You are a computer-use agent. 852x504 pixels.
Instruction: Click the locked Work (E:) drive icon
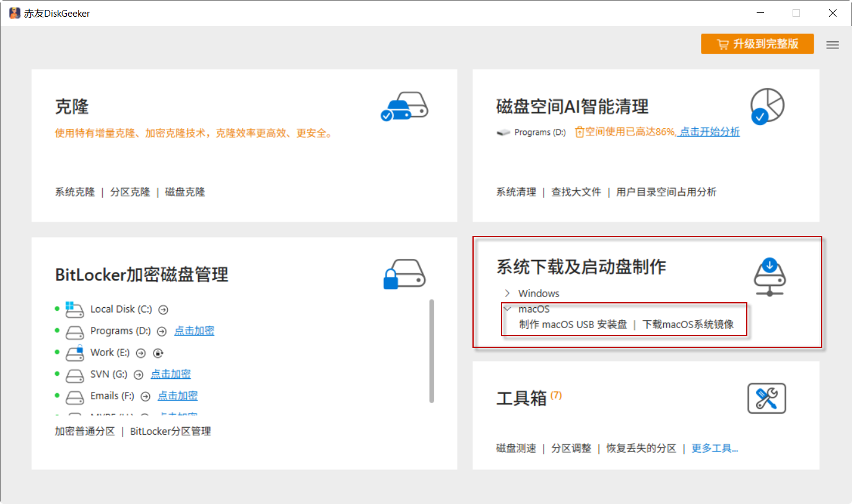[75, 352]
